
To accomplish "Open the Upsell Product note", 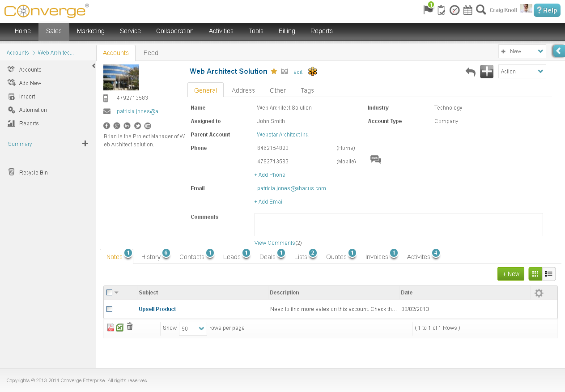I will point(157,309).
